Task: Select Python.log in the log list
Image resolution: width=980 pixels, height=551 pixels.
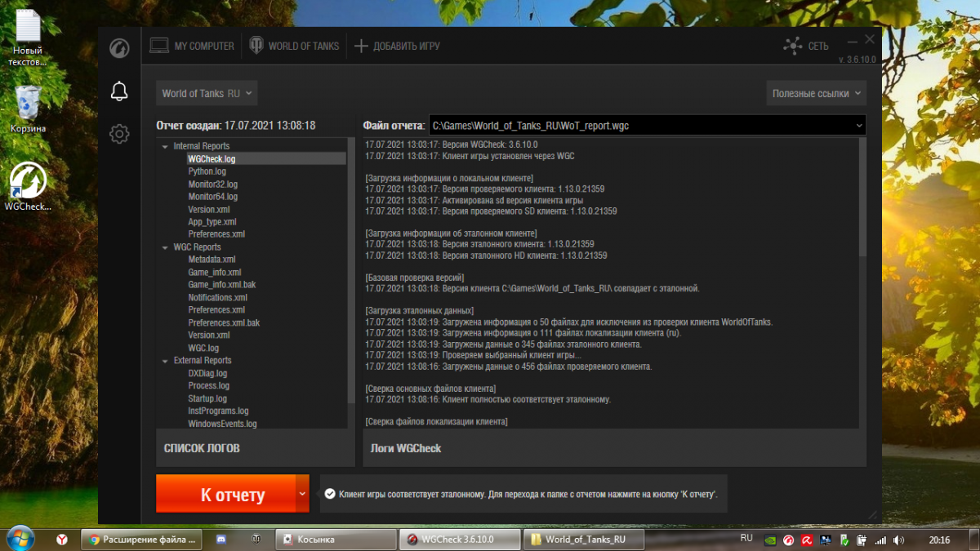Action: coord(207,171)
